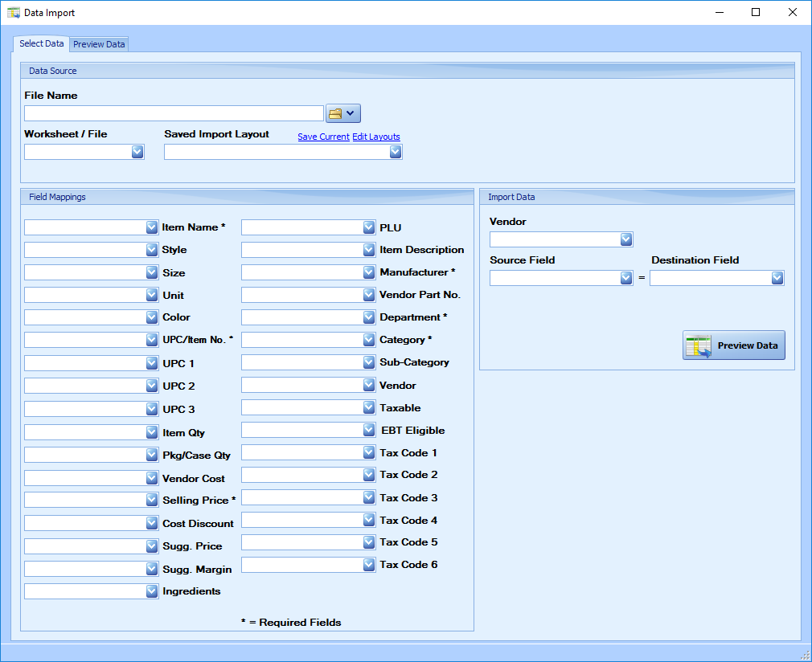812x662 pixels.
Task: Open the Ingredients mapping dropdown
Action: (x=152, y=591)
